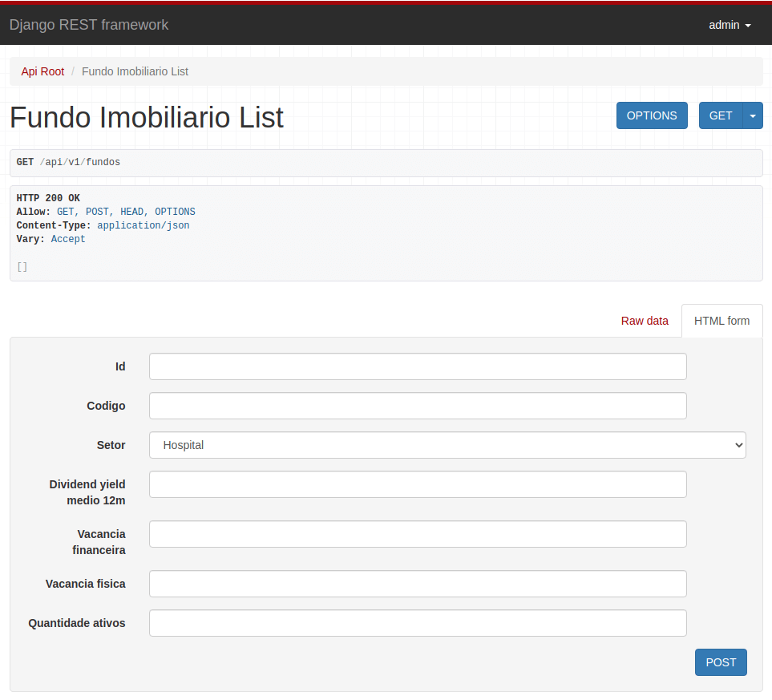Click the Quantidade ativos input field
Screen dimensions: 772x700
click(418, 623)
